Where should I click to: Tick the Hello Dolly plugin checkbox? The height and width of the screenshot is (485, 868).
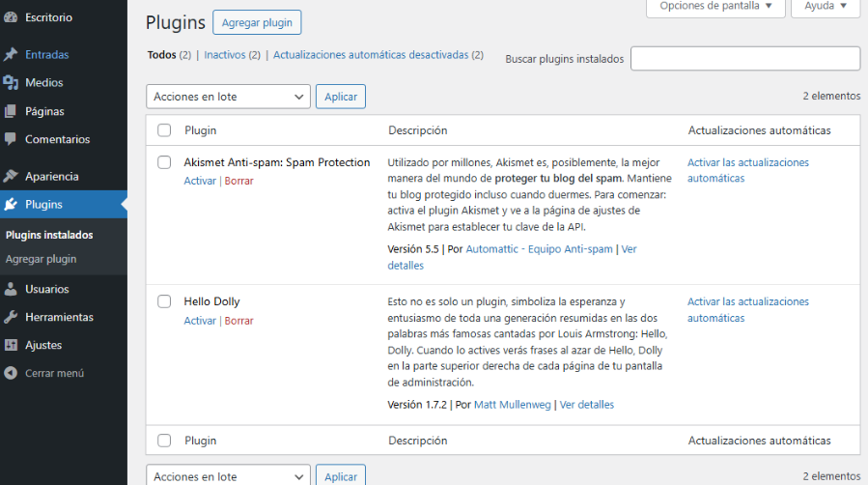[x=164, y=301]
